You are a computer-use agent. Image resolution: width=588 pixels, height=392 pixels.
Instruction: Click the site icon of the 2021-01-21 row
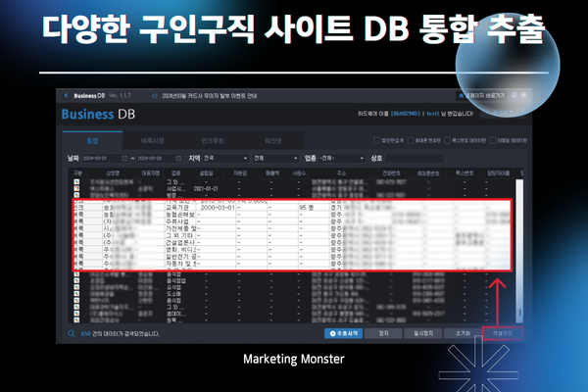(x=76, y=188)
